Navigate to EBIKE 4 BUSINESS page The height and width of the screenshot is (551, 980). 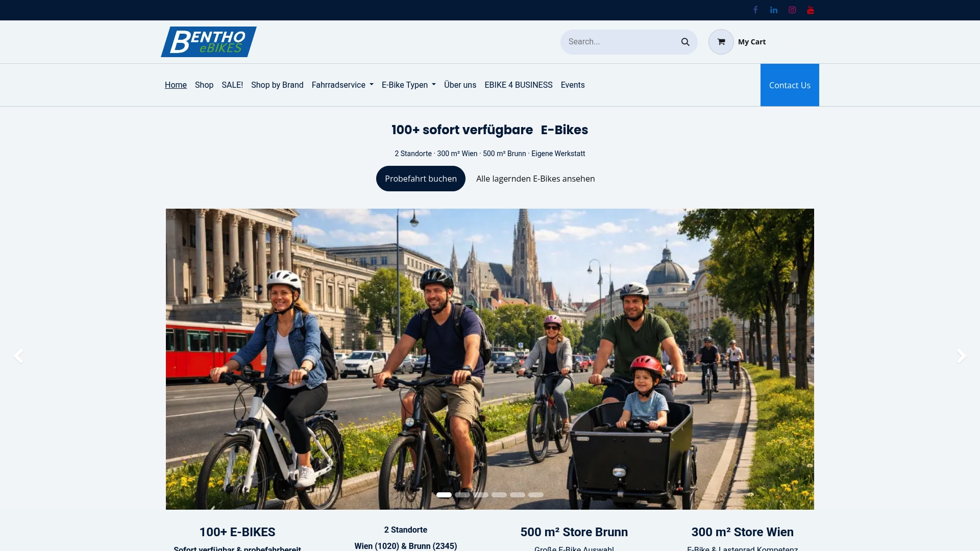[518, 85]
